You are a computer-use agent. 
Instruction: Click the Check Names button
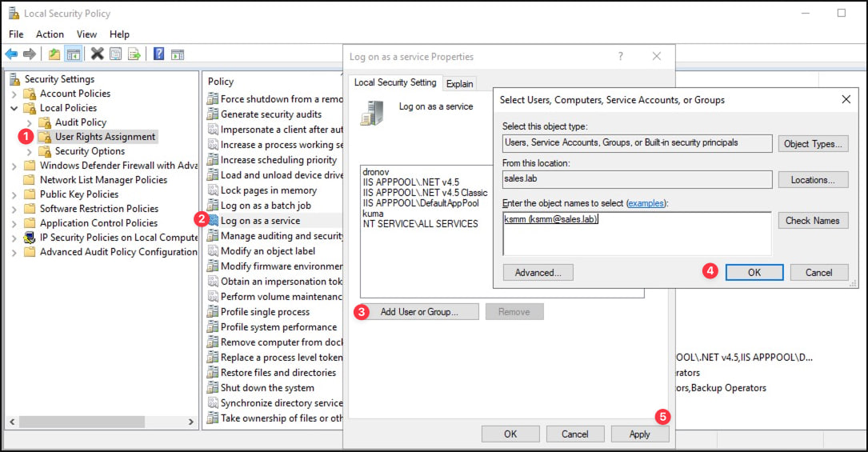812,220
